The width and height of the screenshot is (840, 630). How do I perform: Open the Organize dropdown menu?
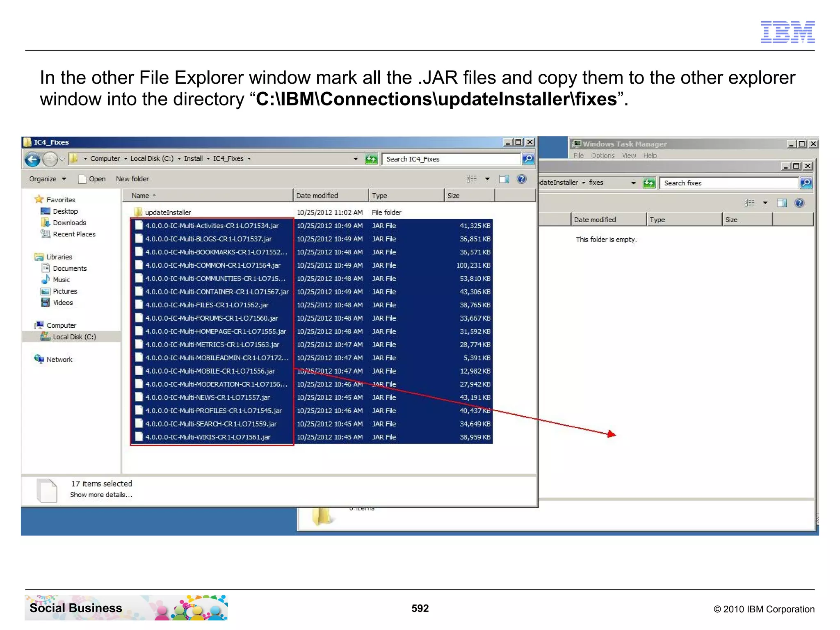[x=47, y=179]
